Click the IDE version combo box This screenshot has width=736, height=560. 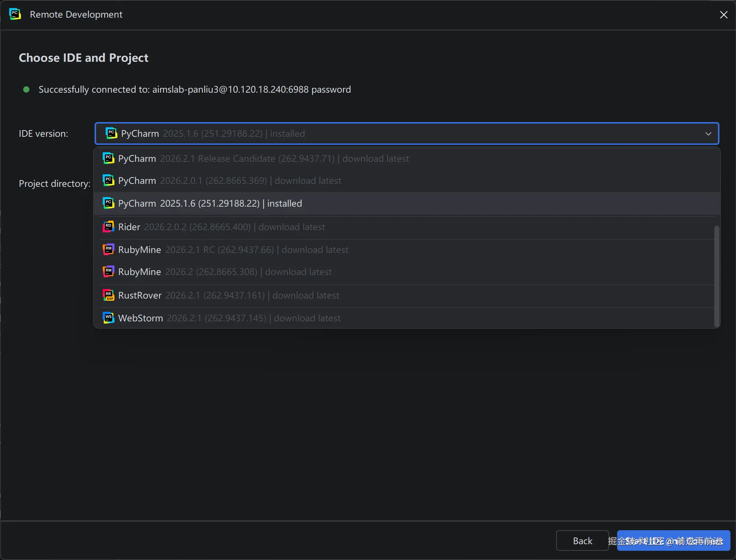pos(407,133)
